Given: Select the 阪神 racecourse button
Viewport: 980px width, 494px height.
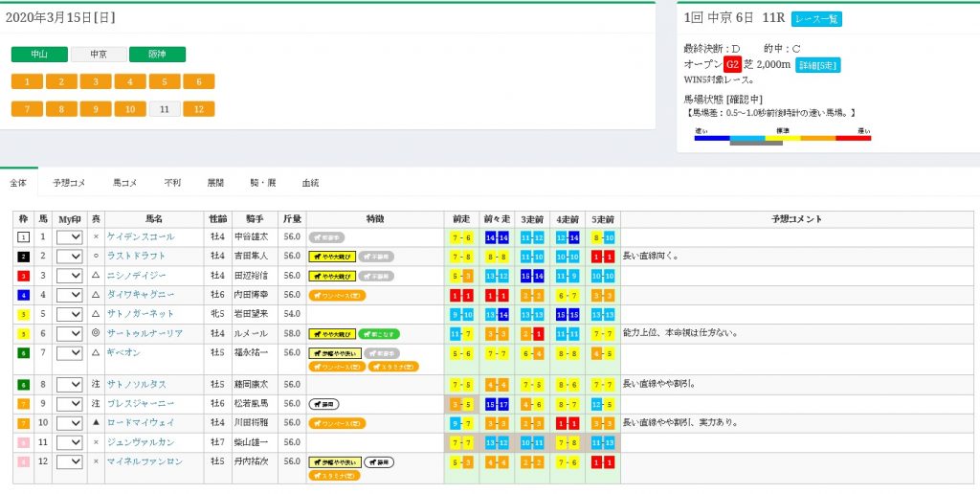Looking at the screenshot, I should coord(158,55).
